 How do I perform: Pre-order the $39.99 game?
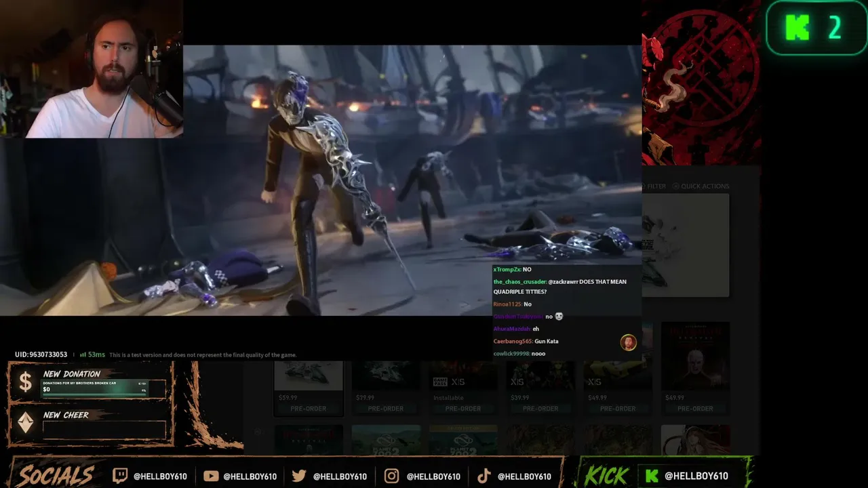(x=540, y=409)
